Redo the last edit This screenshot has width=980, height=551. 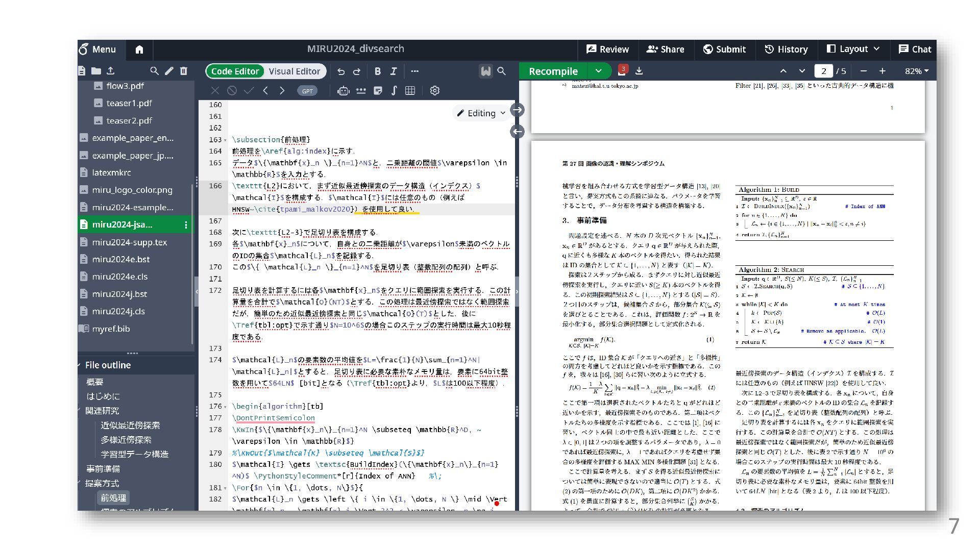point(357,71)
